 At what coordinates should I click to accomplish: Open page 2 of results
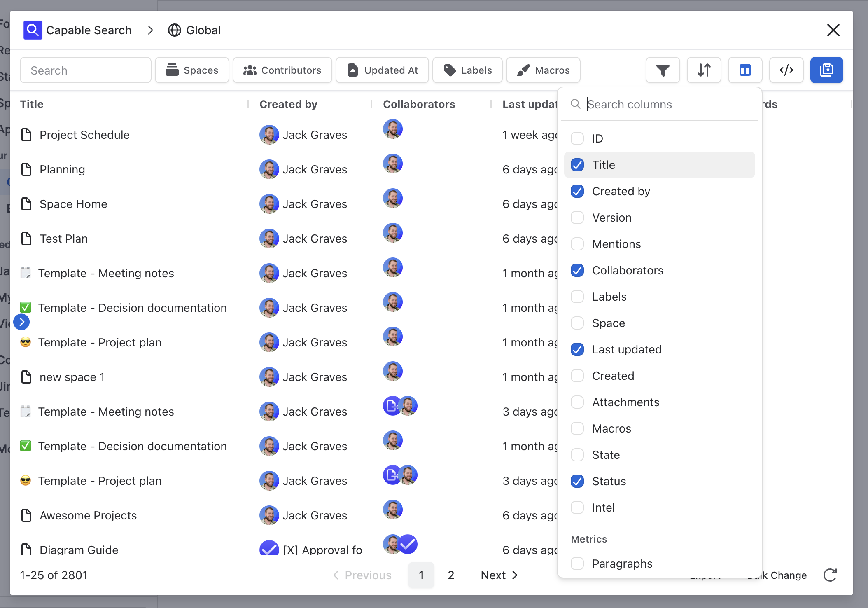[451, 575]
